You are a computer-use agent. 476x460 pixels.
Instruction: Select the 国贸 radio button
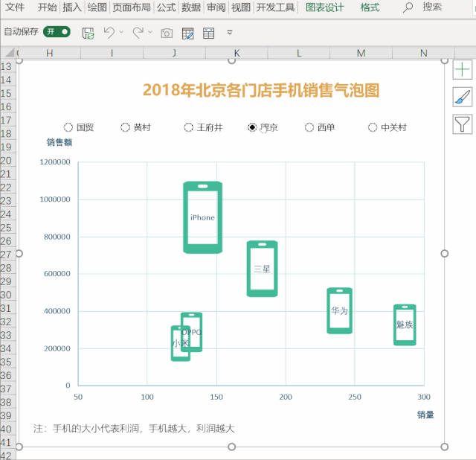(x=68, y=127)
